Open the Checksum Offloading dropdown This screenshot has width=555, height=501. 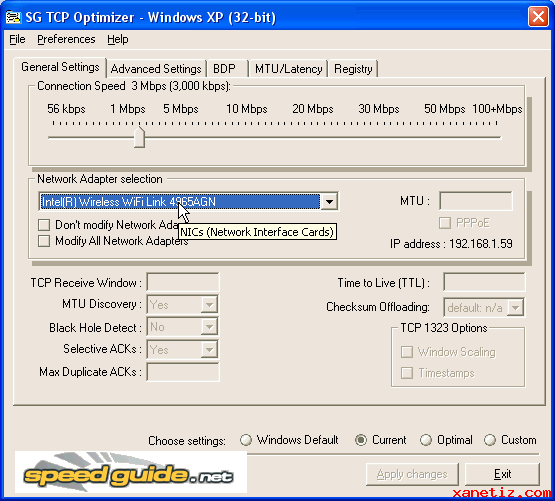(516, 308)
